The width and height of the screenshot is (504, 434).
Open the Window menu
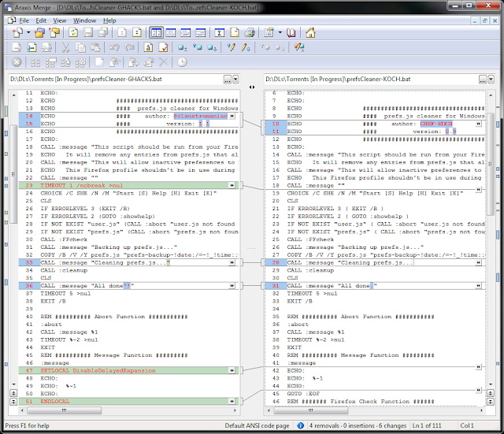(84, 20)
